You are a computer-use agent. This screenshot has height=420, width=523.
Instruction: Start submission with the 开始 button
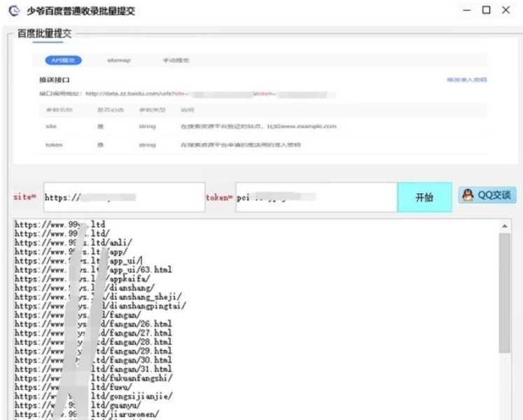point(424,197)
